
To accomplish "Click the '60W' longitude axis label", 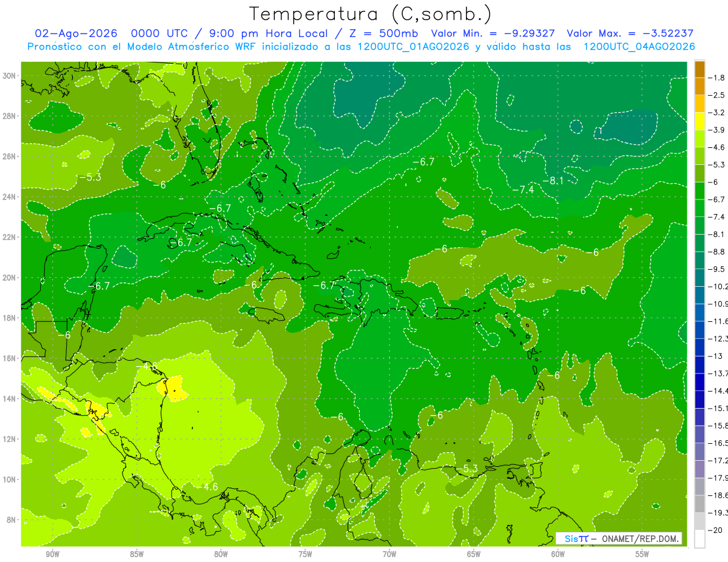I will (558, 554).
